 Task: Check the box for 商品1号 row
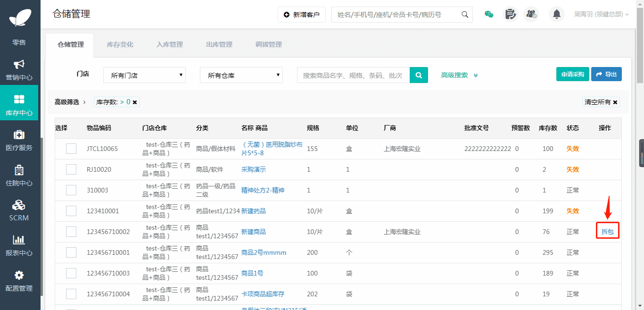click(x=71, y=273)
